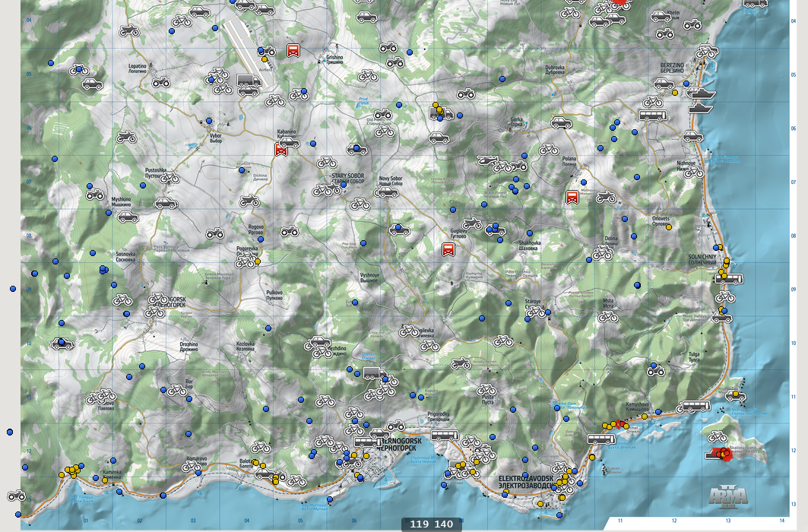Select the bus icon east of Kamyshovo

696,406
